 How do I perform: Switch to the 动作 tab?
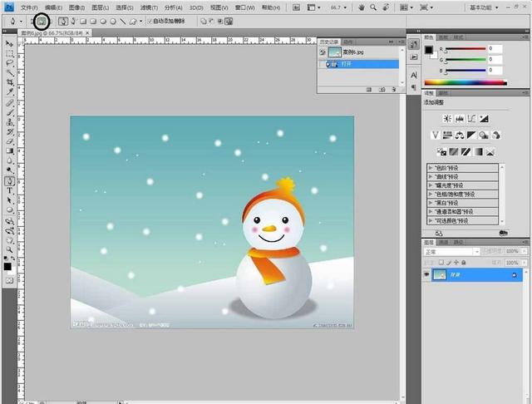pos(349,41)
